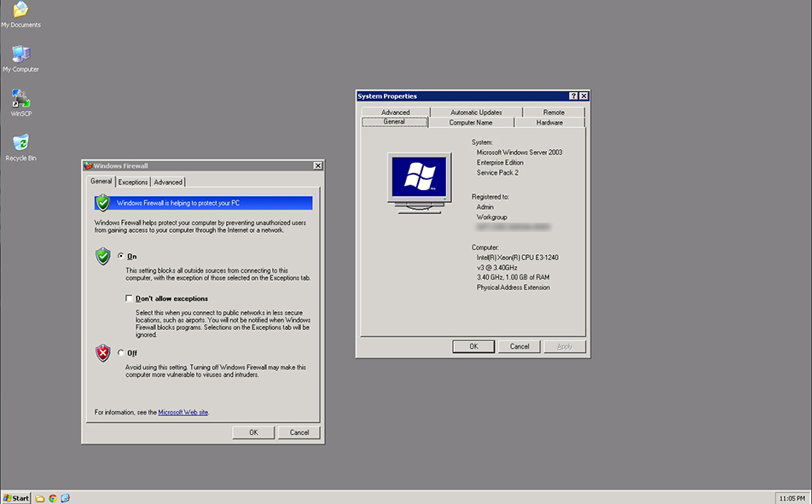
Task: Click the 'Workgroup' registered-to text
Action: [x=491, y=217]
